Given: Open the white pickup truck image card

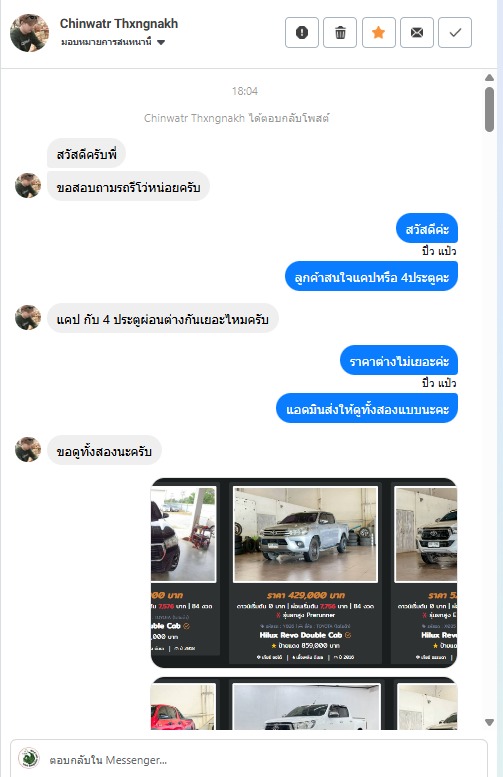Looking at the screenshot, I should click(306, 705).
